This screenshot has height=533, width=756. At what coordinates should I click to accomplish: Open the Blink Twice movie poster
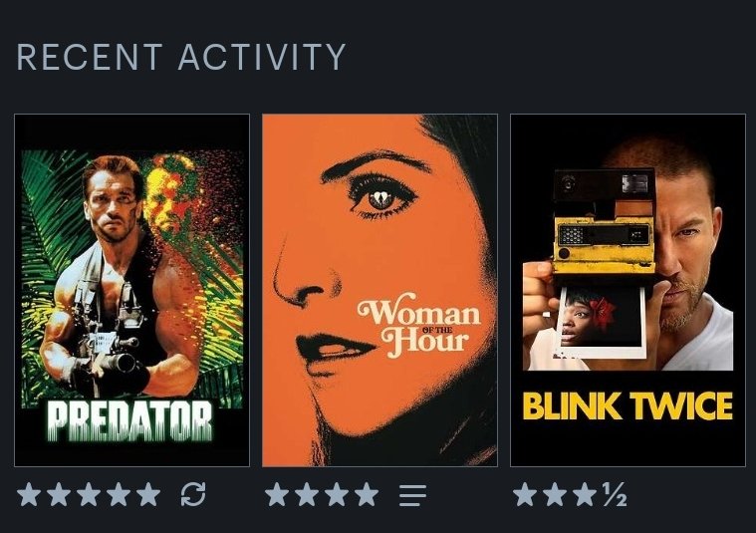[628, 290]
